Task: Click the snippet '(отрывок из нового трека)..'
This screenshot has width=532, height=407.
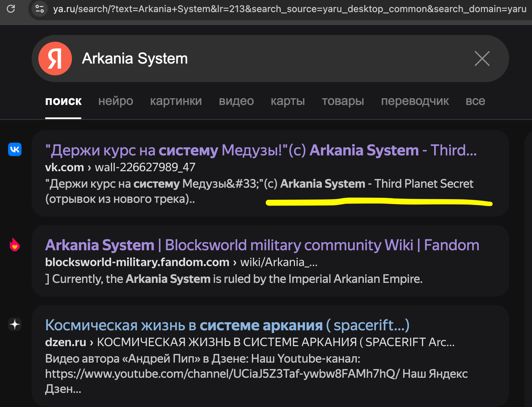Action: pyautogui.click(x=120, y=199)
